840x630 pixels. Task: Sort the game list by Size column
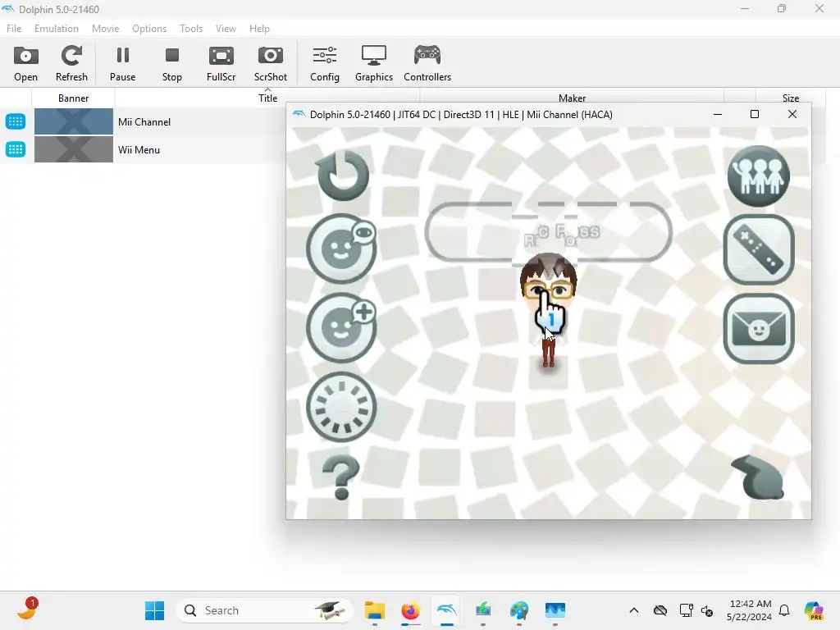[790, 98]
